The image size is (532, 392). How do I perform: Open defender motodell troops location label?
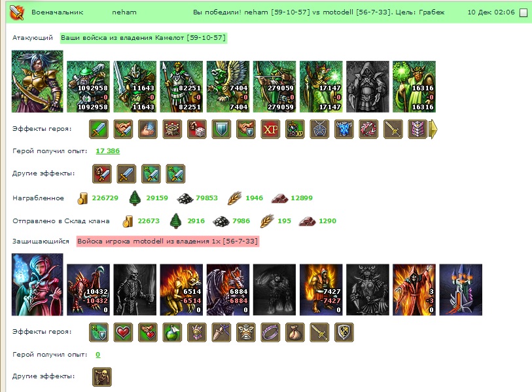[x=168, y=241]
